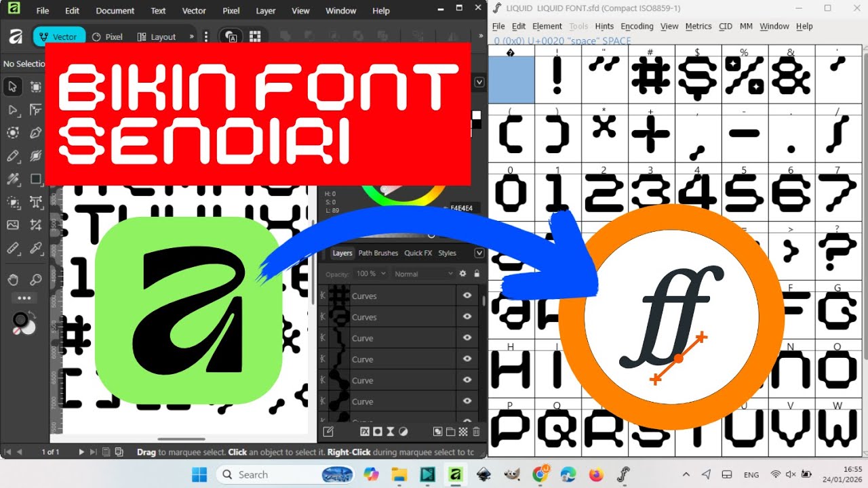Image resolution: width=868 pixels, height=488 pixels.
Task: Go to first page in Affinity status bar
Action: (7, 451)
